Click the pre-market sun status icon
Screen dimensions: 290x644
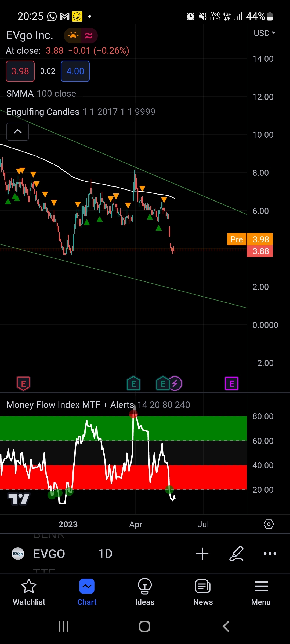(73, 35)
